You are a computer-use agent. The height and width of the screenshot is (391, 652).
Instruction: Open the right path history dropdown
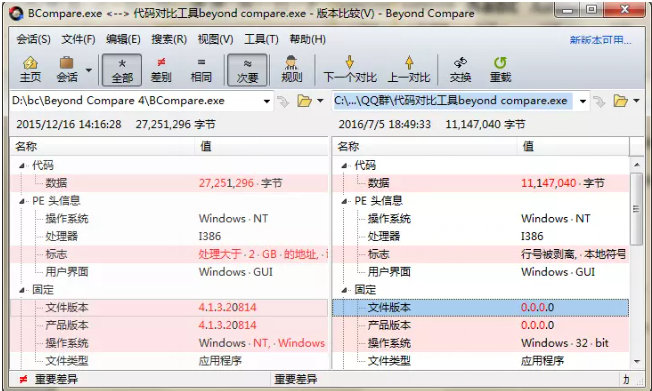(583, 101)
